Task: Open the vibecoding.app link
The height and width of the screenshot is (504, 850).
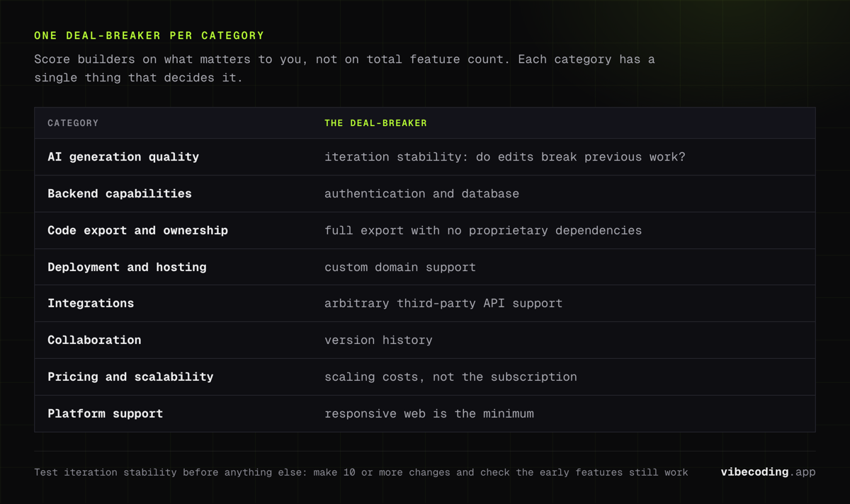Action: (768, 472)
